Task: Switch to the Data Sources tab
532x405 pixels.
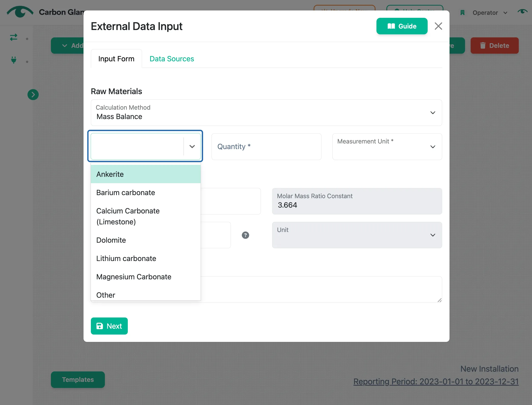Action: point(172,59)
